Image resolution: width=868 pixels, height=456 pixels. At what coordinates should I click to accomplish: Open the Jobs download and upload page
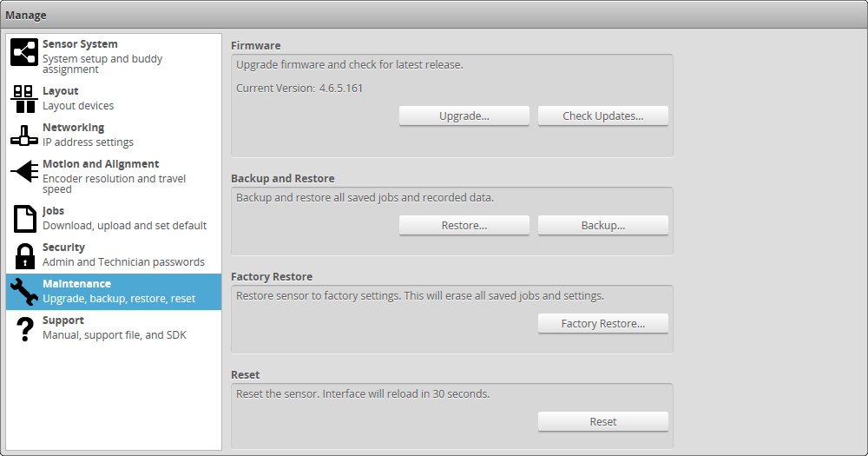(x=114, y=218)
